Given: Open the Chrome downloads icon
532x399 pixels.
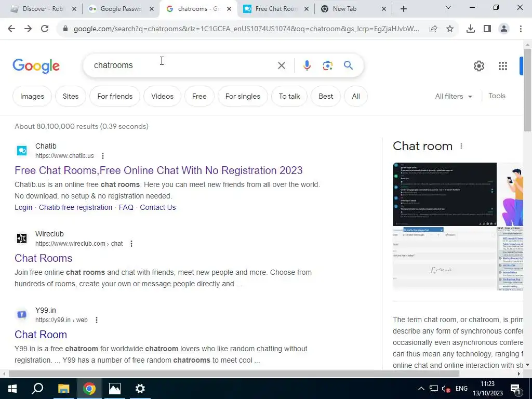Looking at the screenshot, I should coord(471,29).
